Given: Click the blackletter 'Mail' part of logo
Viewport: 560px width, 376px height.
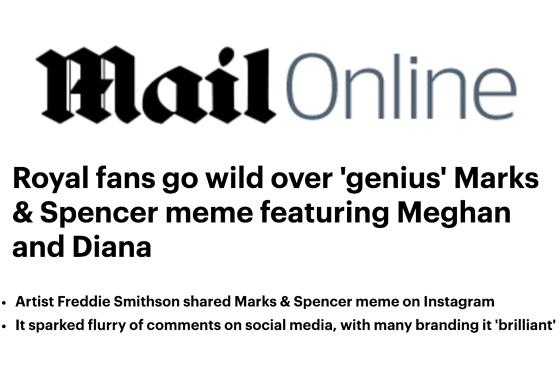Looking at the screenshot, I should point(156,85).
